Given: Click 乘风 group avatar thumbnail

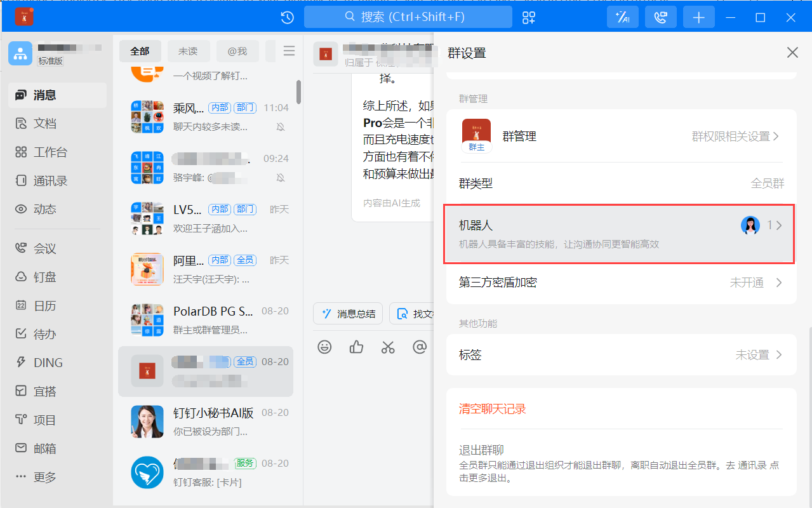Looking at the screenshot, I should pyautogui.click(x=147, y=117).
